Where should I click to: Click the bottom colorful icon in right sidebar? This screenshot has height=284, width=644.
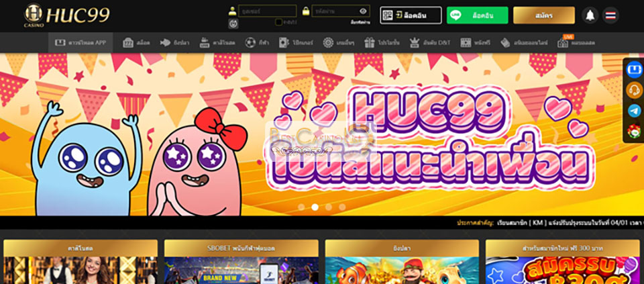point(634,131)
